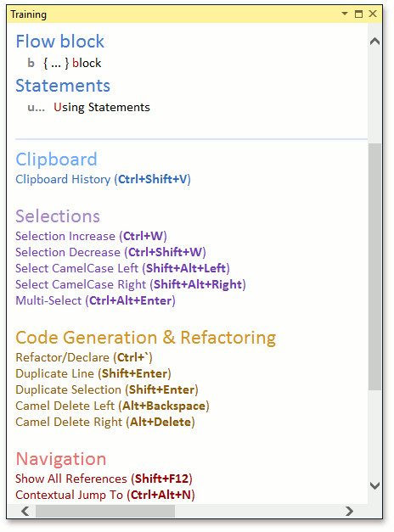Click the Multi-Select shortcut entry

pyautogui.click(x=95, y=301)
